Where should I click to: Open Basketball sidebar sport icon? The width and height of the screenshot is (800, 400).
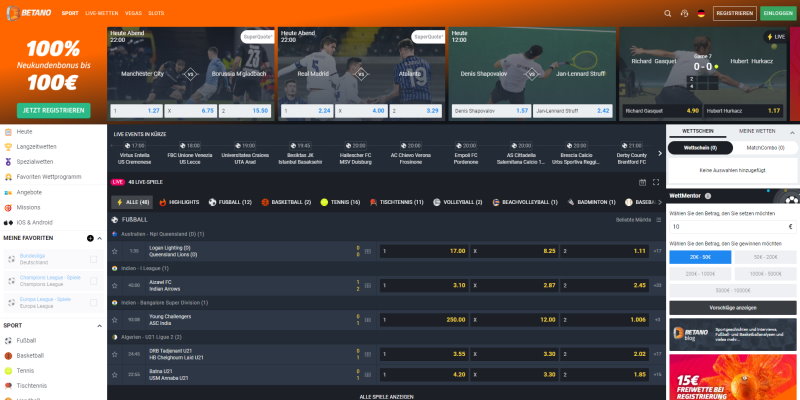coord(8,356)
